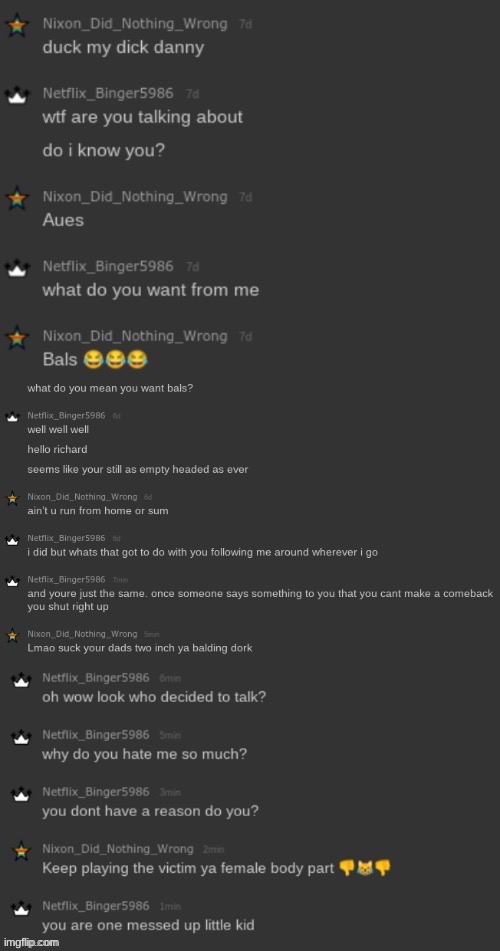Screen dimensions: 500x951
Task: Click the crown avatar beside 'you are one messed up little kid'
Action: [x=21, y=908]
